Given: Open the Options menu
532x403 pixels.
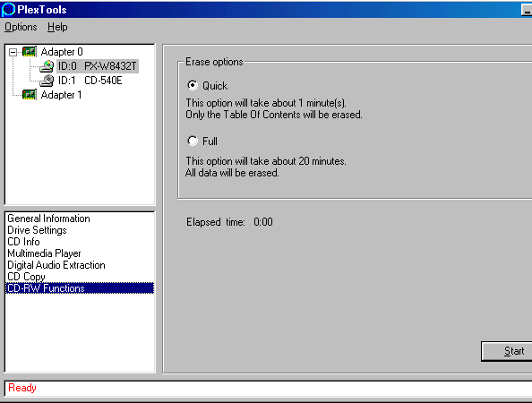Looking at the screenshot, I should [21, 27].
